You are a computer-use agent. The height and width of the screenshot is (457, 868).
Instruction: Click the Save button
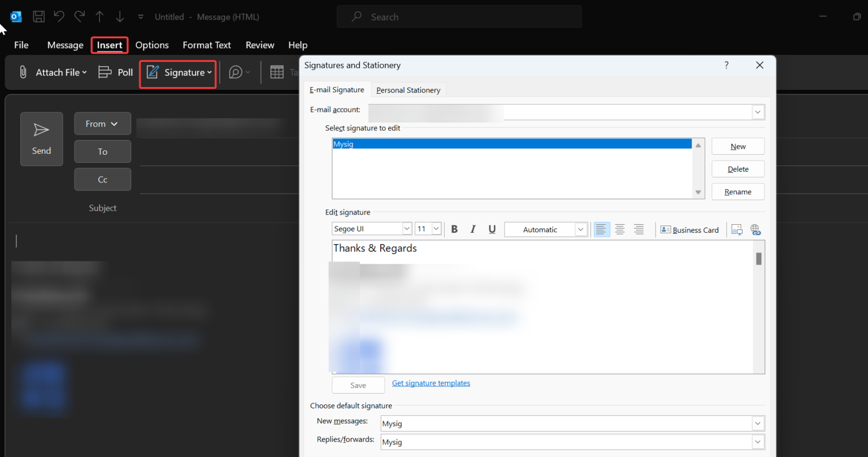tap(358, 385)
